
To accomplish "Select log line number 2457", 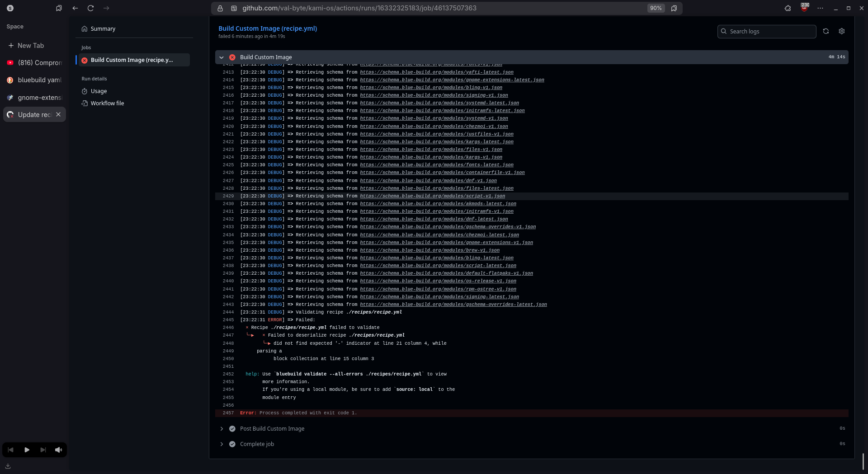I will (x=228, y=413).
